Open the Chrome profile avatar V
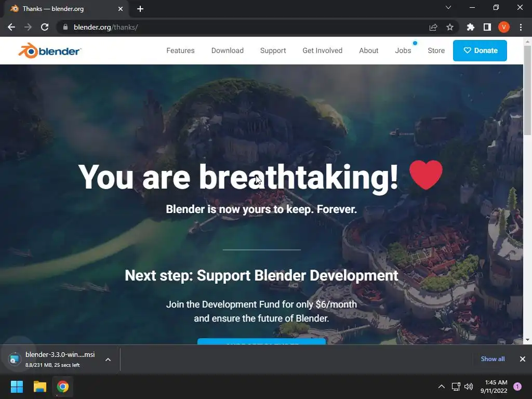 point(504,27)
